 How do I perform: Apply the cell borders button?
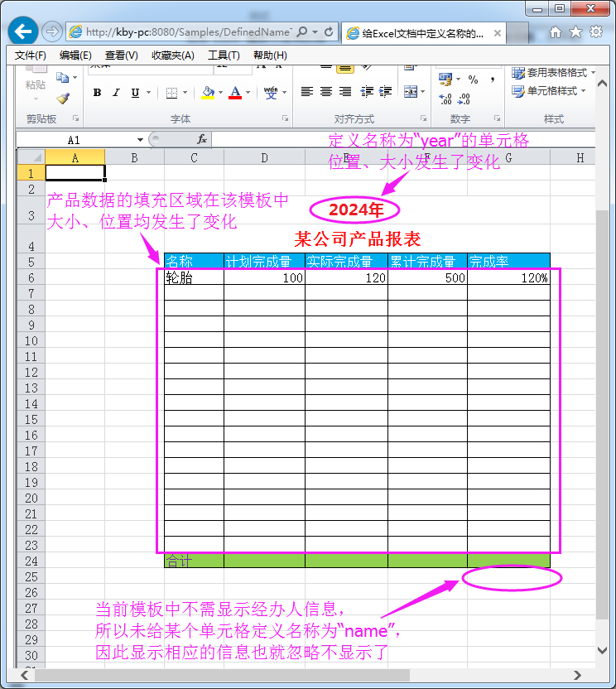click(171, 93)
